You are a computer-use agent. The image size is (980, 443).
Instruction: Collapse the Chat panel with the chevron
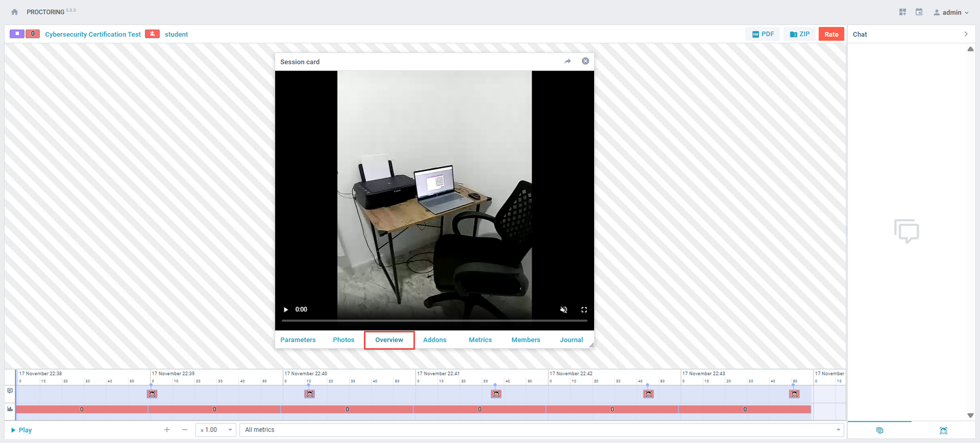(x=966, y=34)
